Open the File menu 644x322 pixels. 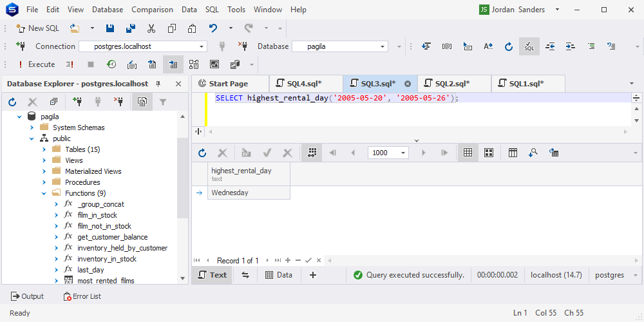click(32, 10)
